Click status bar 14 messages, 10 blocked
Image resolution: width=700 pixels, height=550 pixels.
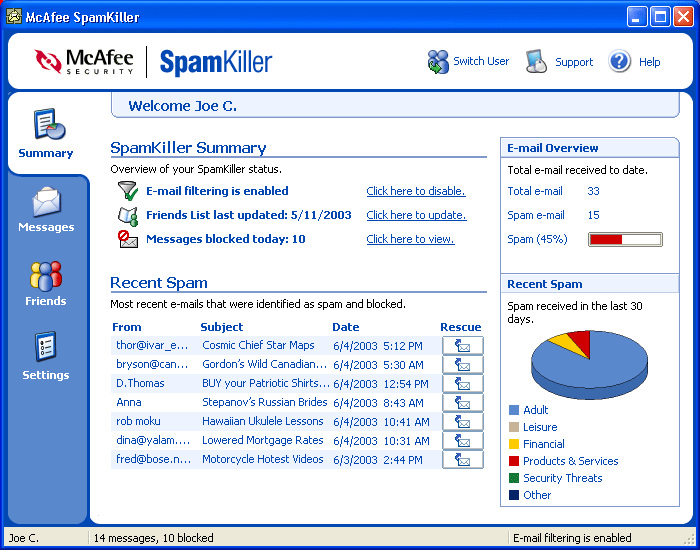[x=154, y=538]
